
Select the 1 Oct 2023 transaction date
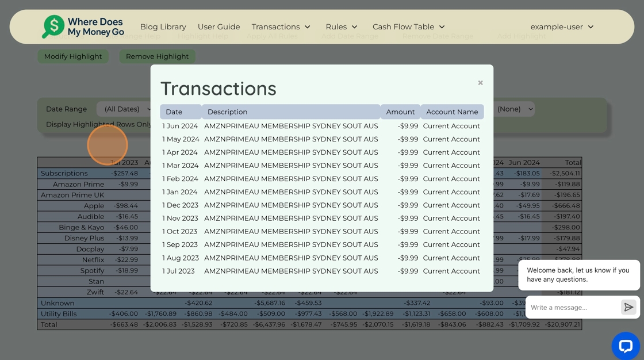[180, 231]
